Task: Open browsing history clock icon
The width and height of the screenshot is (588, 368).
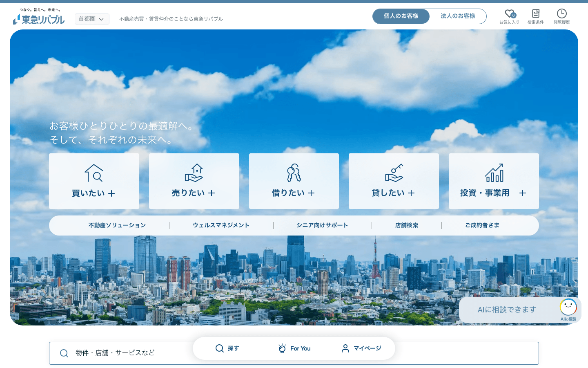Action: tap(562, 13)
